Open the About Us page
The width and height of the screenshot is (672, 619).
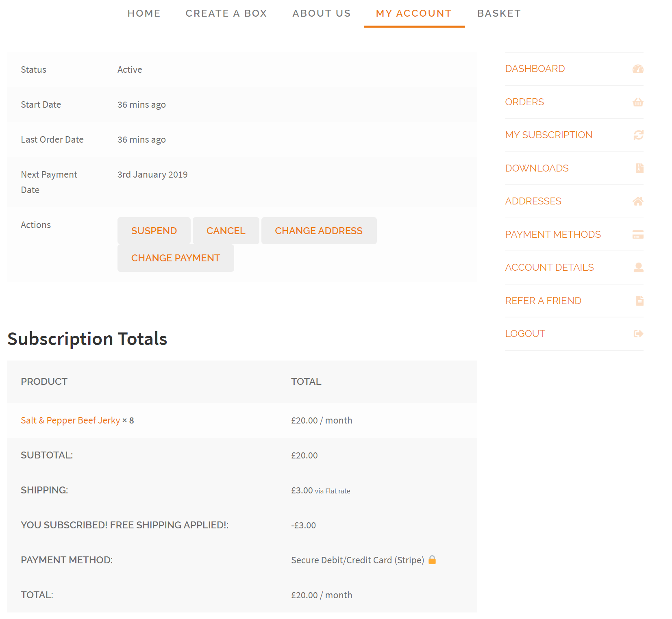(322, 13)
